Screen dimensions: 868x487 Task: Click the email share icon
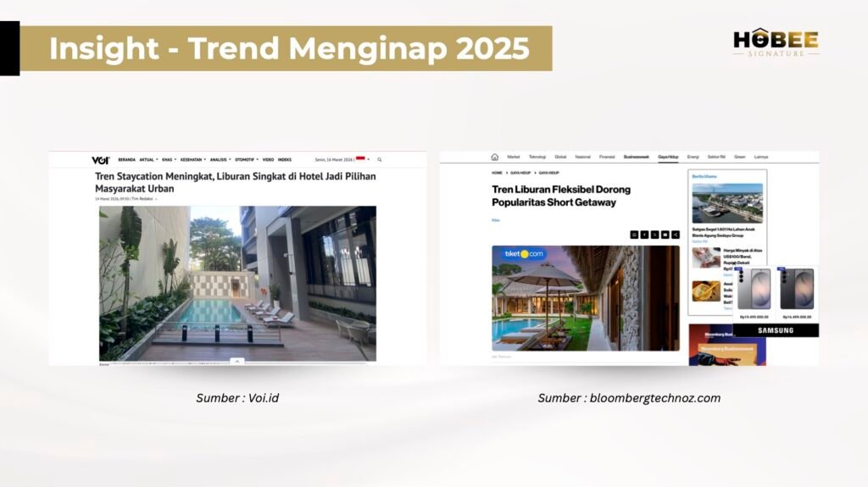coord(665,234)
